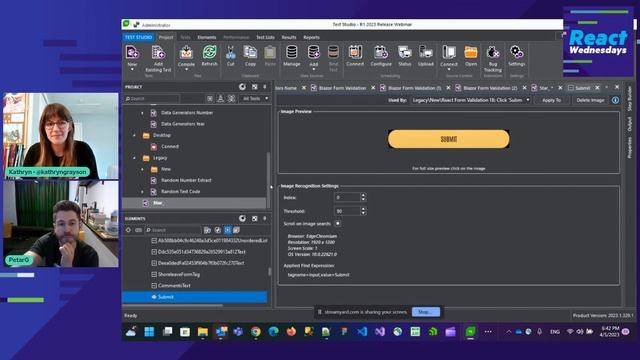Click the Settings gears icon
The width and height of the screenshot is (640, 360).
tap(516, 52)
